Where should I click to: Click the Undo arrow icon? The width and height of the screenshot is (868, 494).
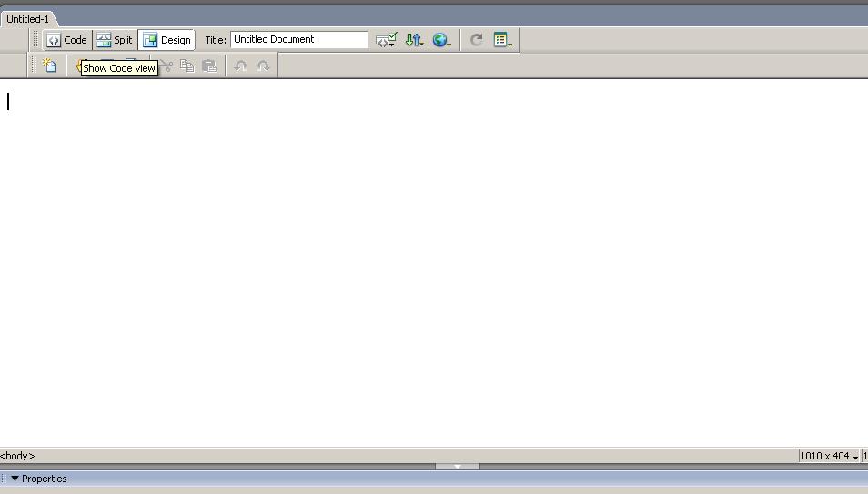tap(240, 66)
